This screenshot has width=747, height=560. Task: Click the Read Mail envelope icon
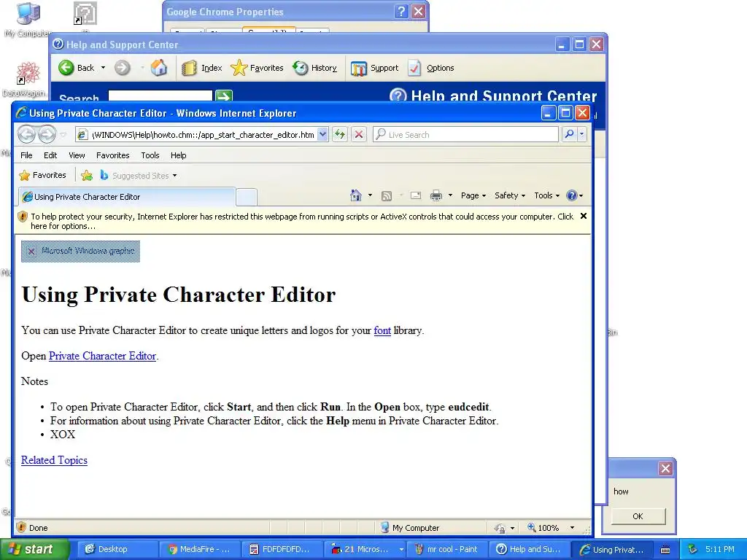(415, 195)
